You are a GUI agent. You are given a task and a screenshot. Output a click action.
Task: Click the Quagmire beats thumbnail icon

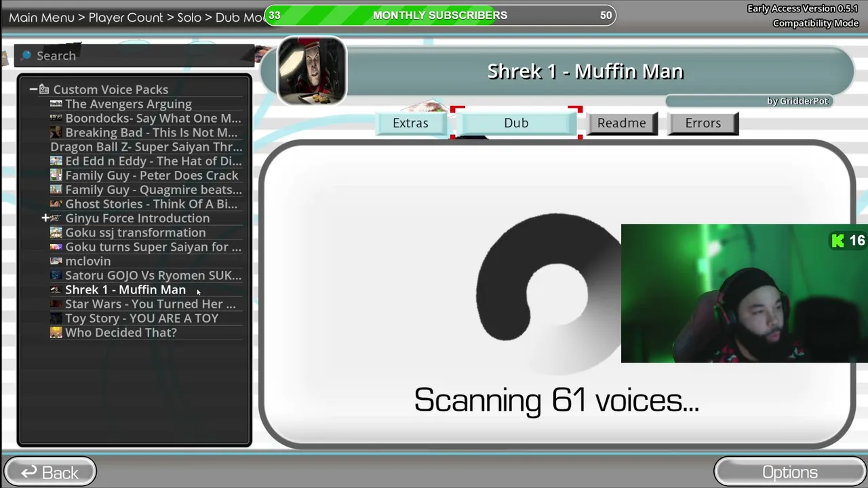(x=56, y=190)
